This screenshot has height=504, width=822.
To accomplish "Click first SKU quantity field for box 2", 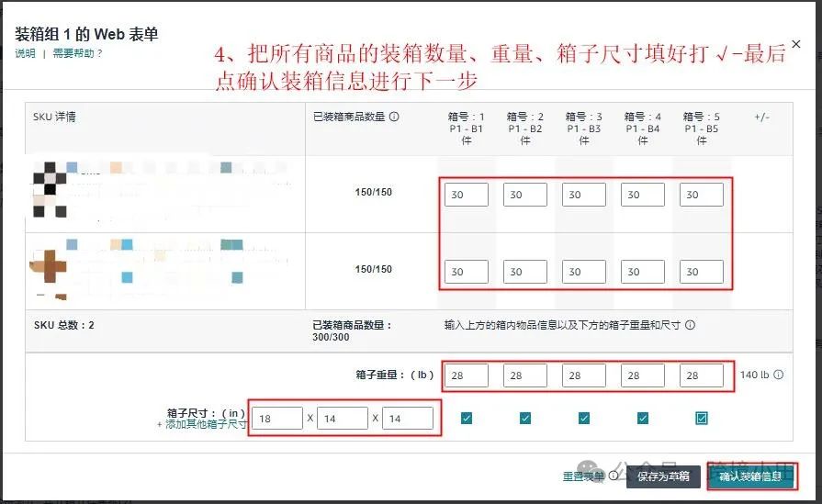I will point(525,195).
